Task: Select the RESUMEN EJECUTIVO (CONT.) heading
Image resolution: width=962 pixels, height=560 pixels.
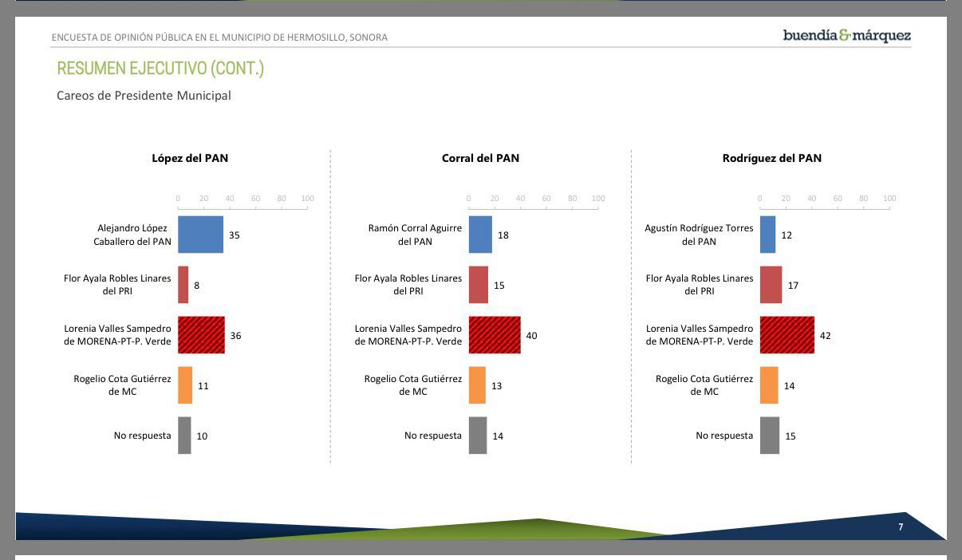Action: pyautogui.click(x=160, y=69)
